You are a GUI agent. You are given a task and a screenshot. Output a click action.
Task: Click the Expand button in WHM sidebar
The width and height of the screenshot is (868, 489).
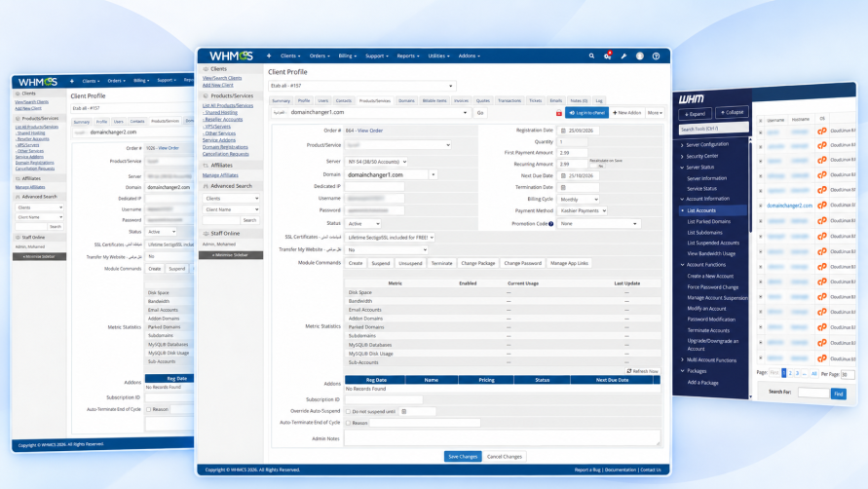coord(696,114)
